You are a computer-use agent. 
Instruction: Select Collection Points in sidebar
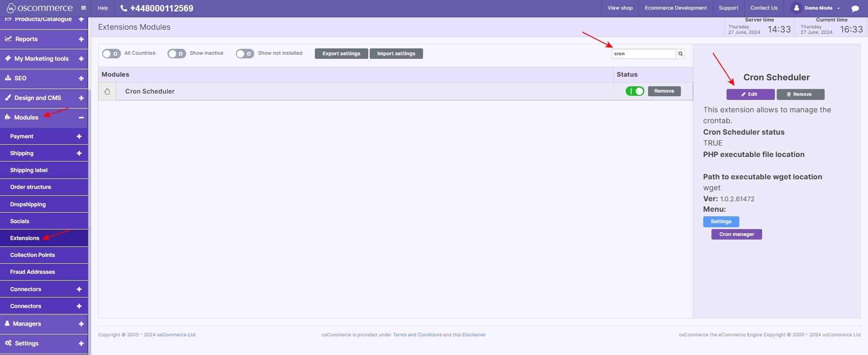[x=32, y=255]
